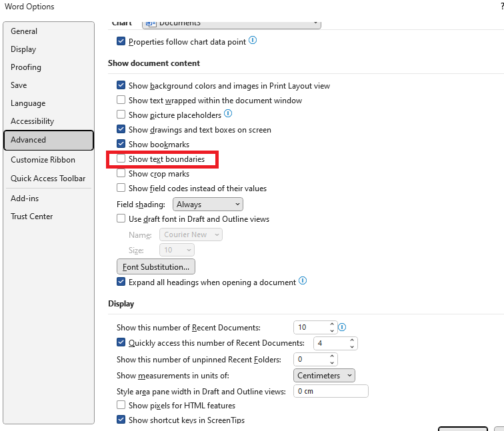Select General category in Word Options
This screenshot has width=504, height=431.
[49, 31]
